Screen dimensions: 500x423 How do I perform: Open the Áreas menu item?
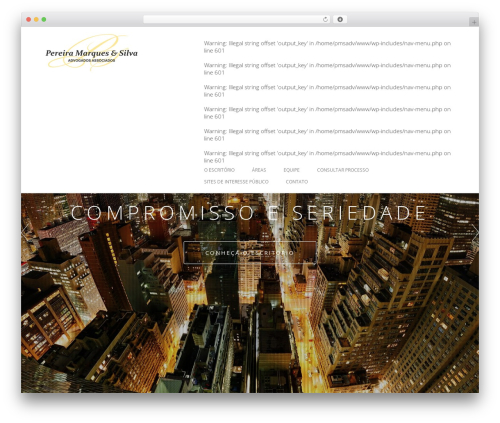pos(259,170)
